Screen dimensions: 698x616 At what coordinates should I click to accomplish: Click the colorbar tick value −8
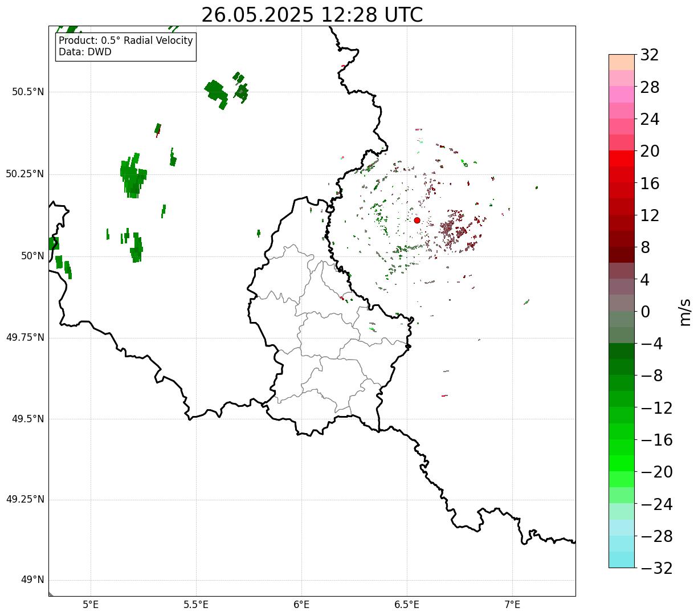click(652, 376)
